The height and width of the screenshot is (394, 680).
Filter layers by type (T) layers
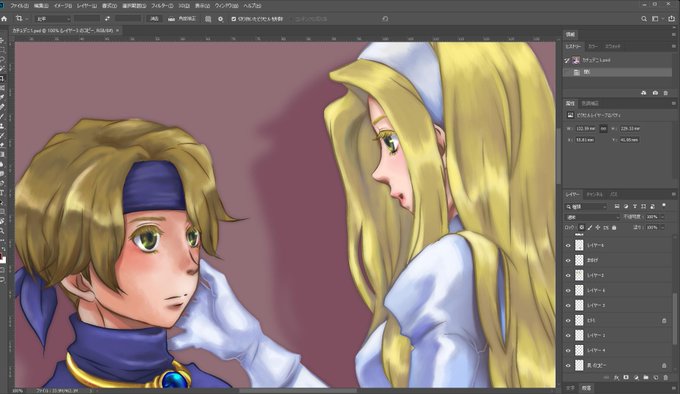coord(635,206)
